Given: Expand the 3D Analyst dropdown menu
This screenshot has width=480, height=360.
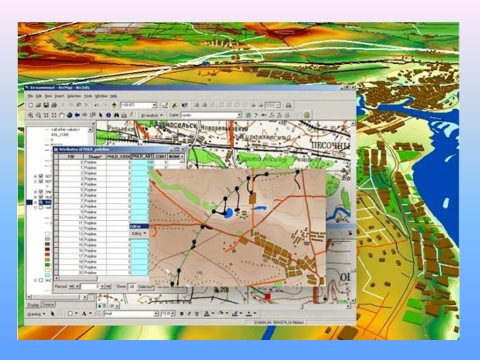Looking at the screenshot, I should (x=152, y=115).
